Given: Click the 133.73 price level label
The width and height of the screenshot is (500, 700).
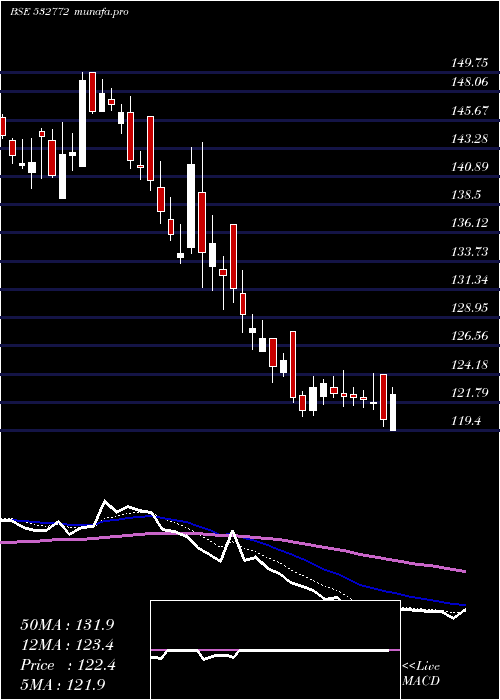Looking at the screenshot, I should pyautogui.click(x=470, y=252).
